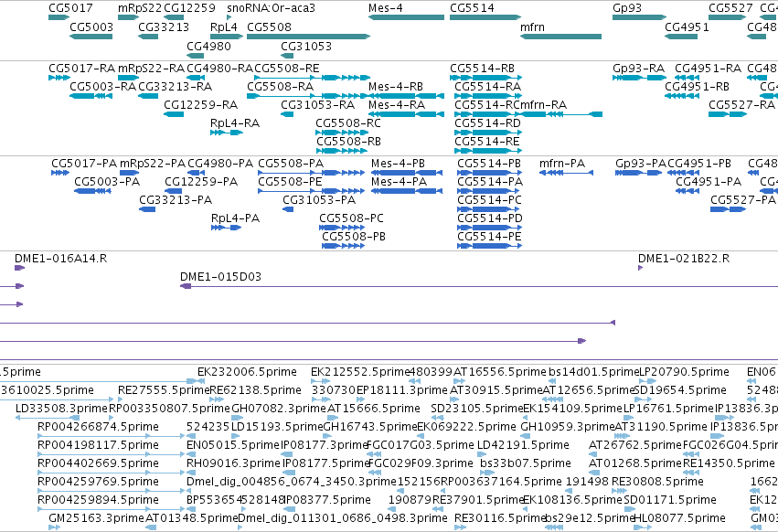Click protein feature CG5527-PA
Image resolution: width=778 pixels, height=532 pixels.
point(729,209)
